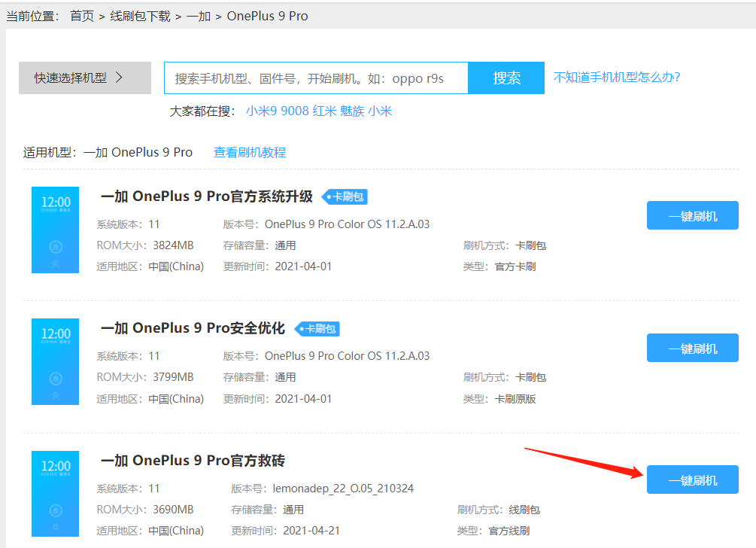Open title 一加 OnePlus 9 Pro官方系统升级

point(207,196)
